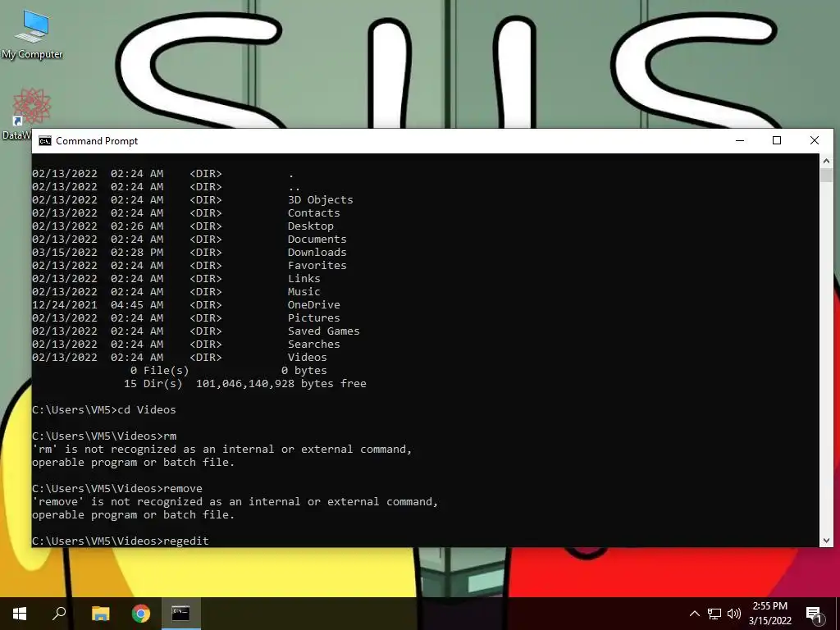Viewport: 840px width, 630px height.
Task: Click the 'Documents' directory entry
Action: (317, 239)
